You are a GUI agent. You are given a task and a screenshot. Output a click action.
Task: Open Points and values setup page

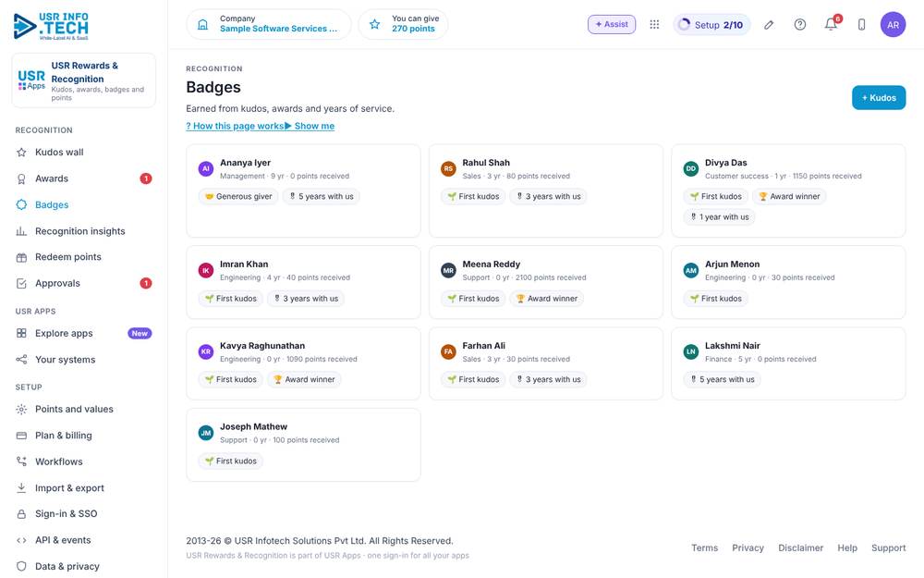pyautogui.click(x=84, y=410)
